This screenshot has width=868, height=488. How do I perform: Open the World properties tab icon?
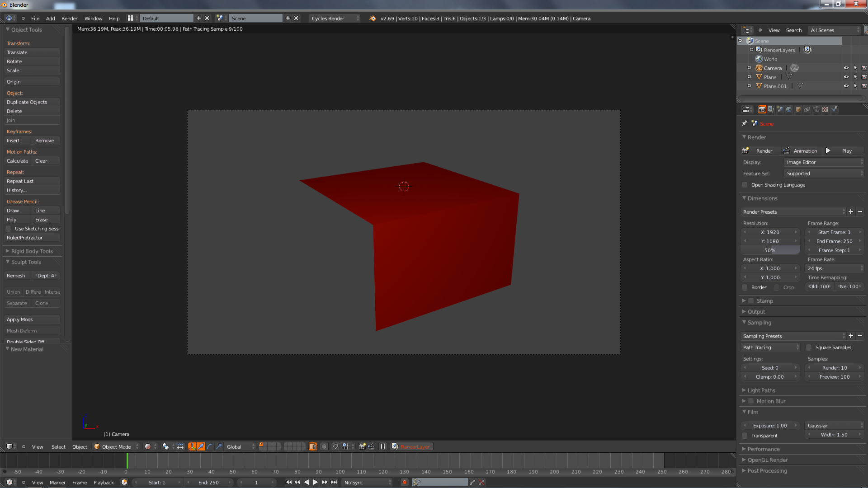(789, 109)
